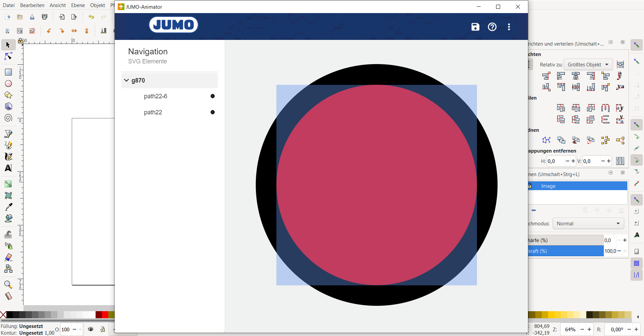
Task: Collapse the g870 tree group
Action: click(126, 80)
